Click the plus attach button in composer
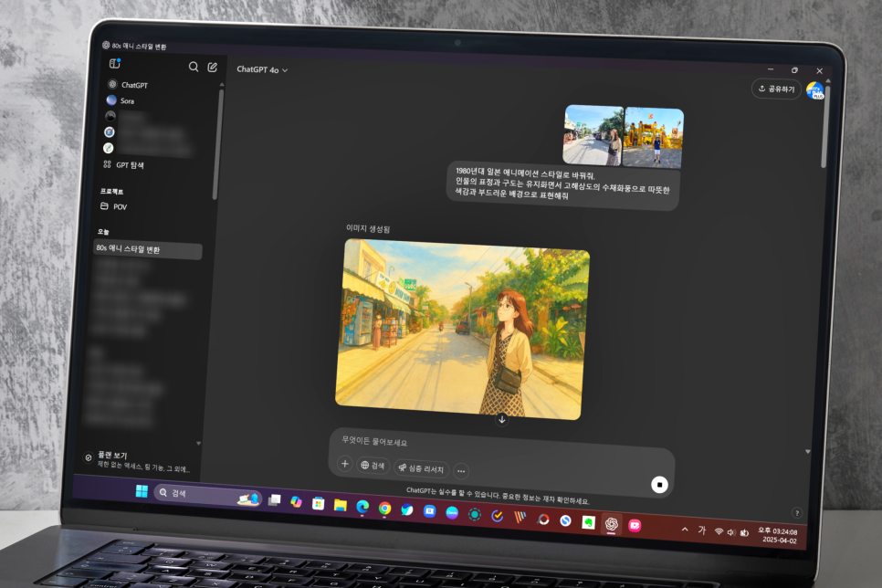882x588 pixels. click(345, 464)
